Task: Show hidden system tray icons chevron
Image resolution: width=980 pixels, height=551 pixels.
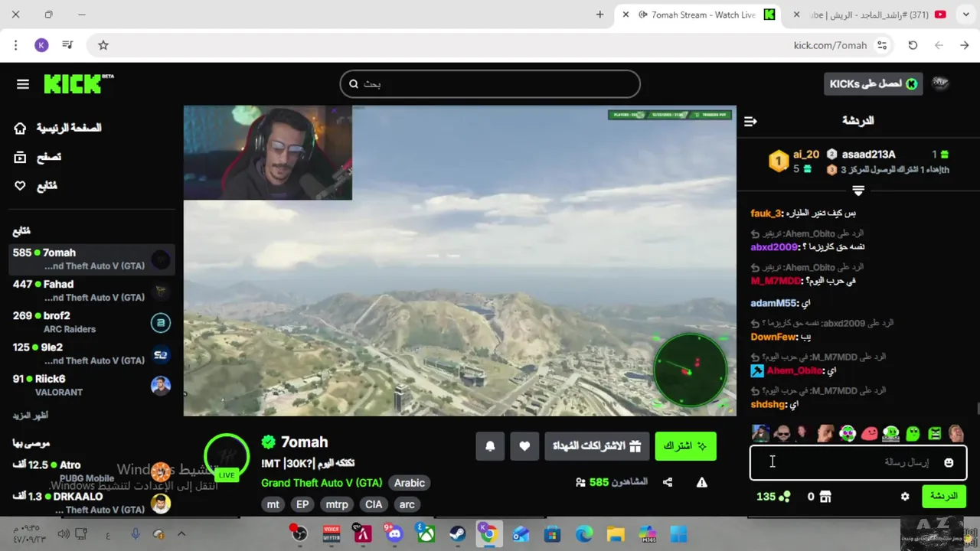Action: tap(181, 534)
